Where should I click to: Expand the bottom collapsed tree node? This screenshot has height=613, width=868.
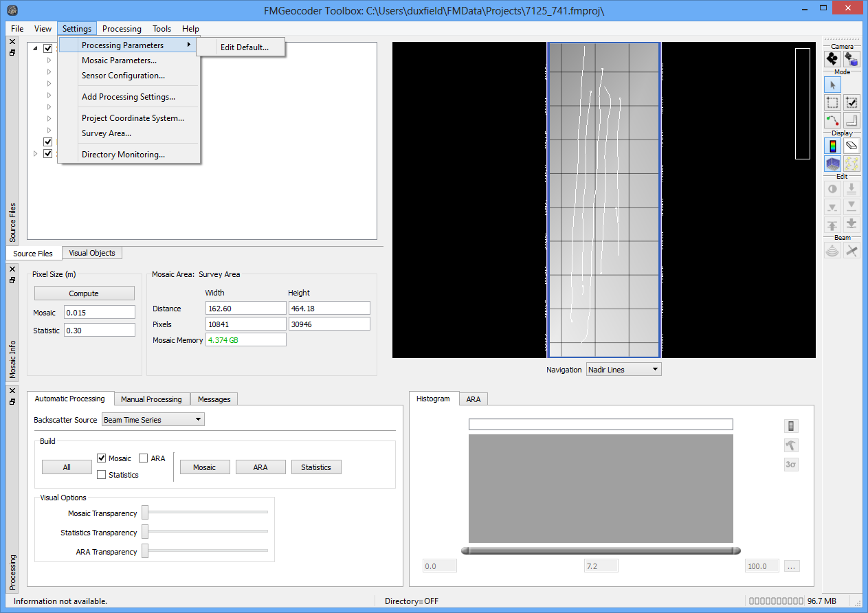point(36,154)
